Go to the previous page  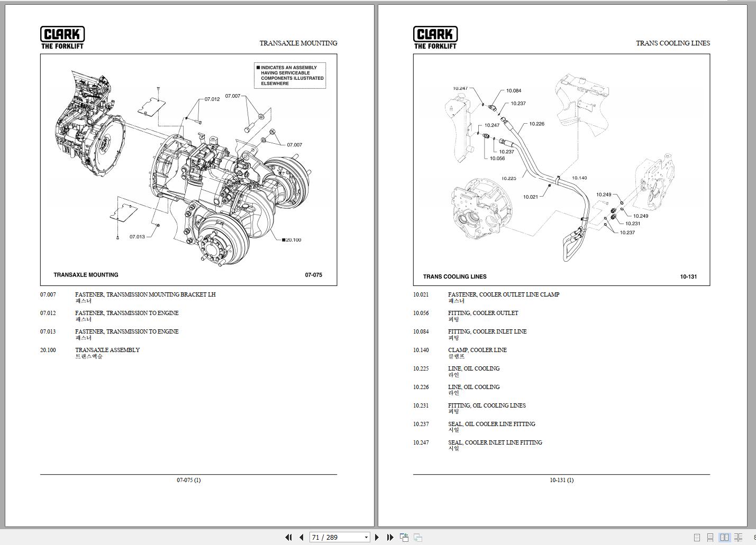tap(301, 537)
